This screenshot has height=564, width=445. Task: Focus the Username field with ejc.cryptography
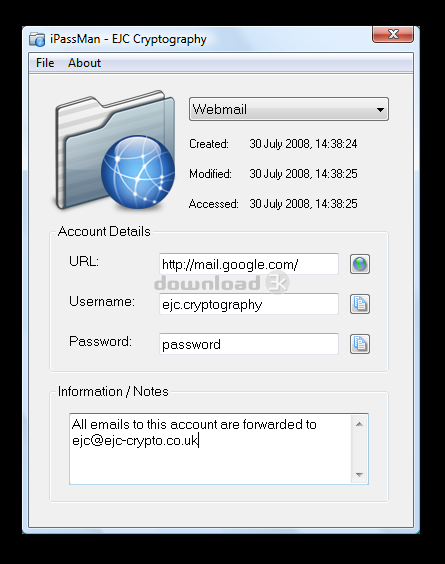(x=249, y=304)
